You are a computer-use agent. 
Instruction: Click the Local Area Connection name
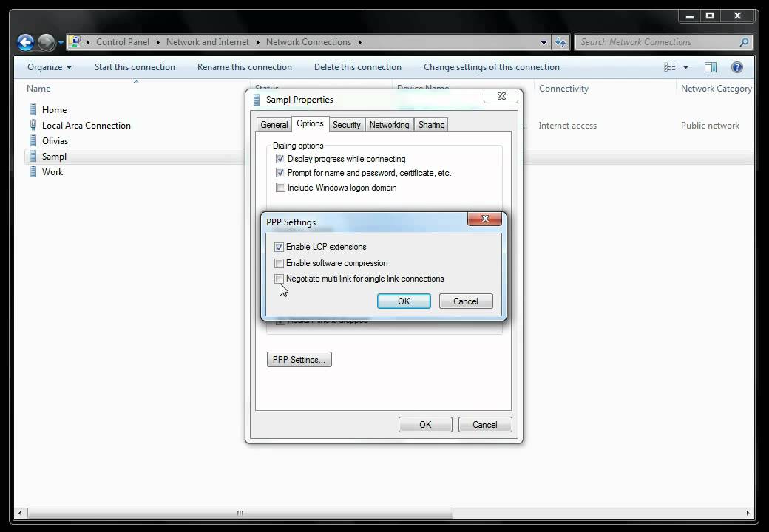(x=87, y=126)
